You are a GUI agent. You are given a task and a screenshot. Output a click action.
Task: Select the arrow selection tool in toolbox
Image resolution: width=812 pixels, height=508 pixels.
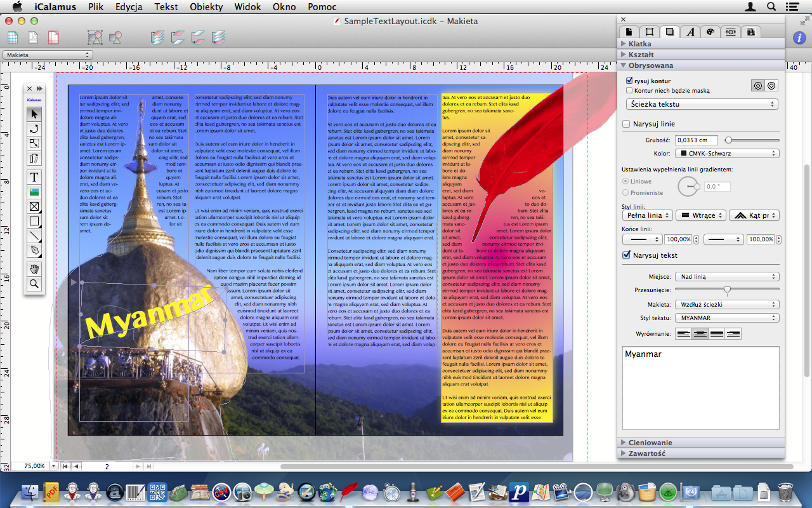[34, 114]
